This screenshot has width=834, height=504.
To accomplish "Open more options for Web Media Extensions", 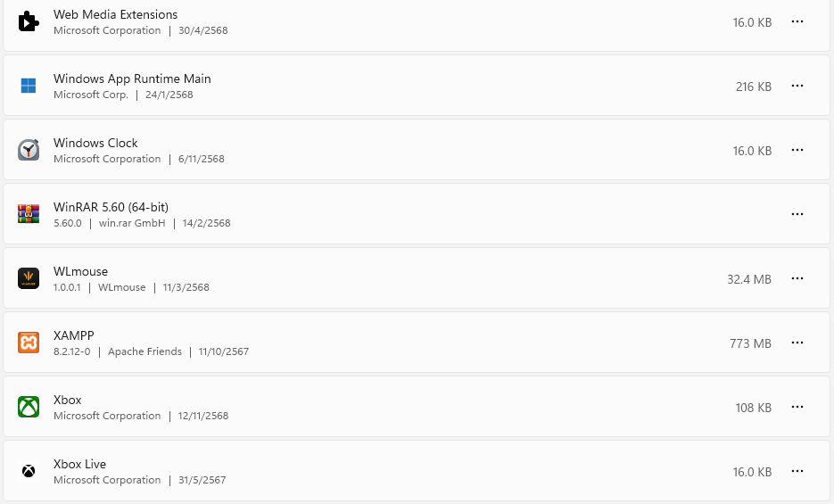I will [x=797, y=21].
